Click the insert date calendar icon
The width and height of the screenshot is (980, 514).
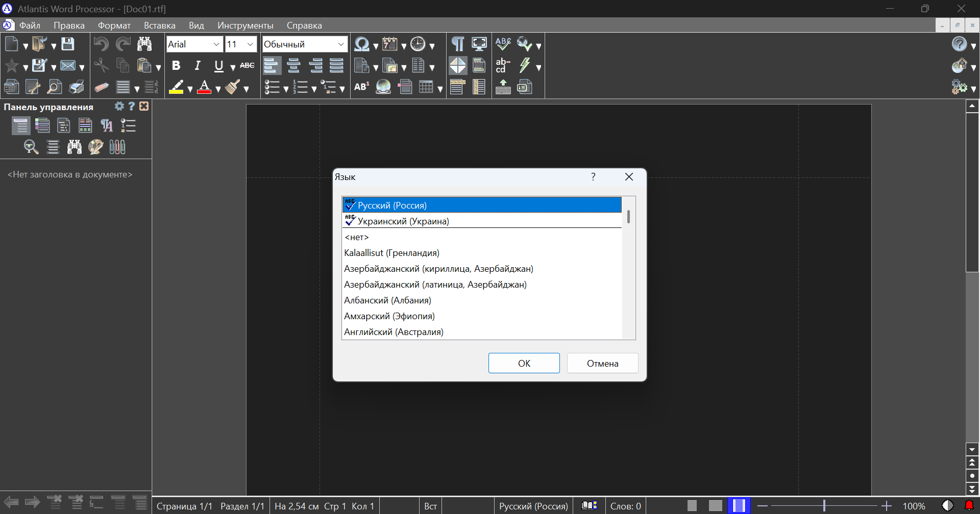coord(390,44)
